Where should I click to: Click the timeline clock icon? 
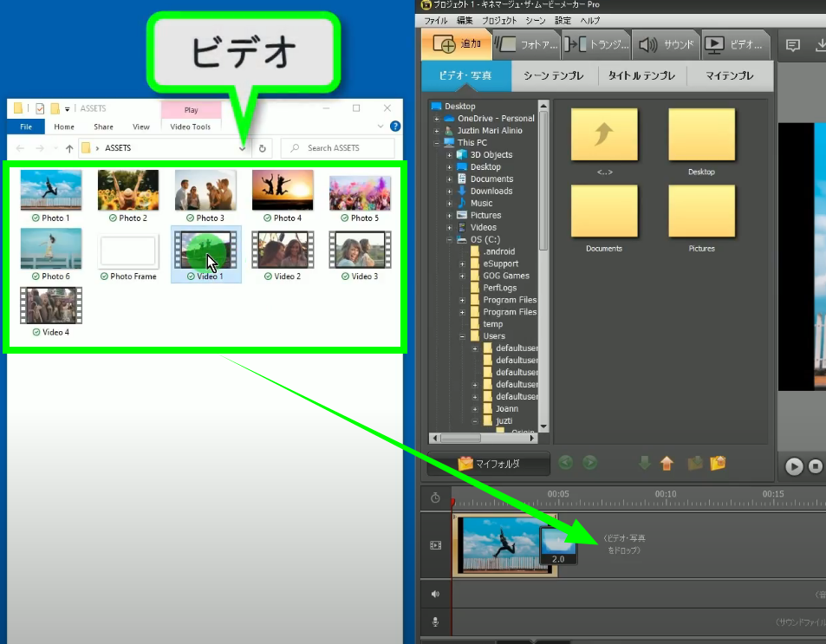point(435,498)
